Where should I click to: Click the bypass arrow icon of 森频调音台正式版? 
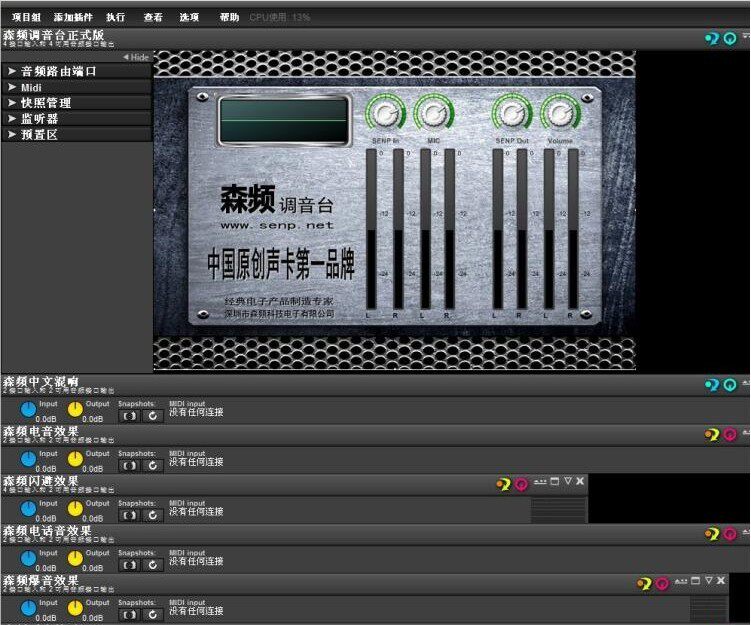(x=712, y=38)
